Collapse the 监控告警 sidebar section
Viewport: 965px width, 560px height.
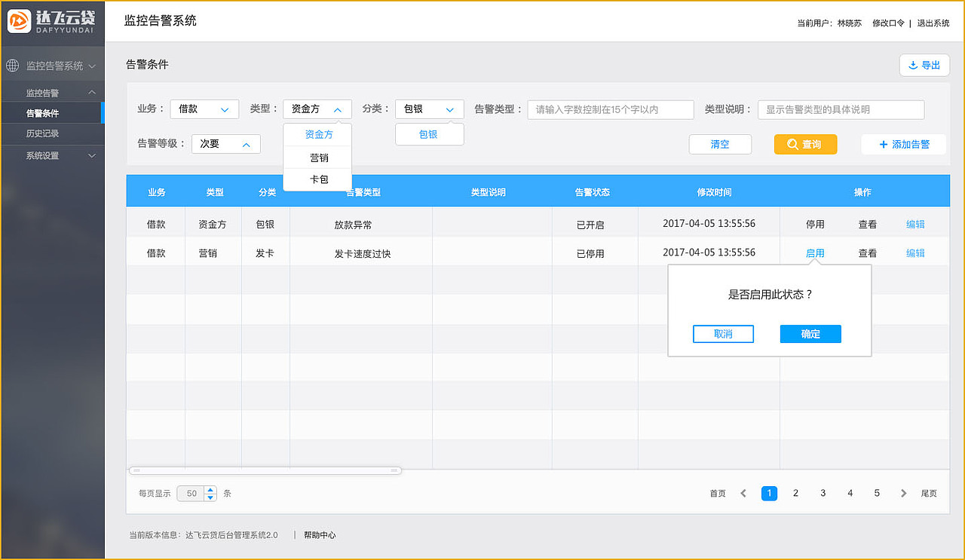coord(53,91)
